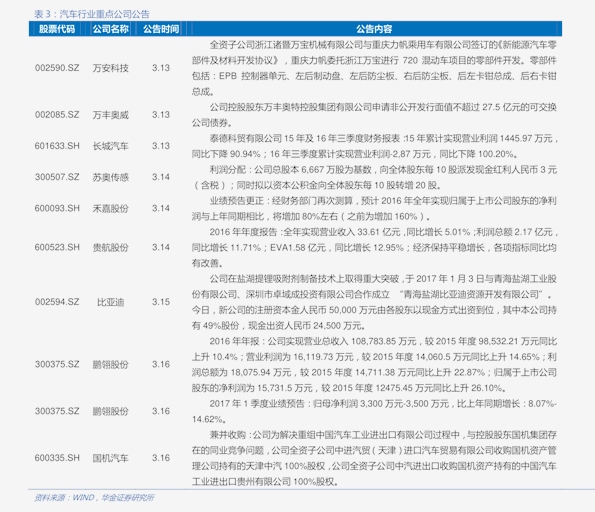The image size is (595, 512).
Task: Select the 公告时间 column header
Action: (161, 29)
